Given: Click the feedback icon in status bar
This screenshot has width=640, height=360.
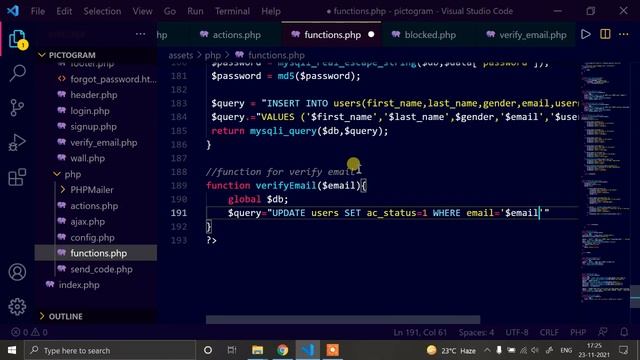Looking at the screenshot, I should coord(602,332).
